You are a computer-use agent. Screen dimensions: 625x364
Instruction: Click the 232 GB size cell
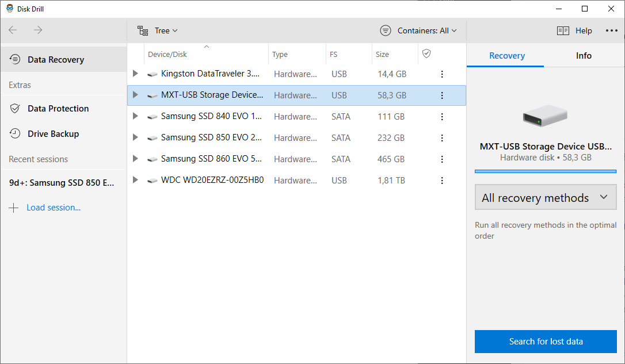[x=391, y=138]
